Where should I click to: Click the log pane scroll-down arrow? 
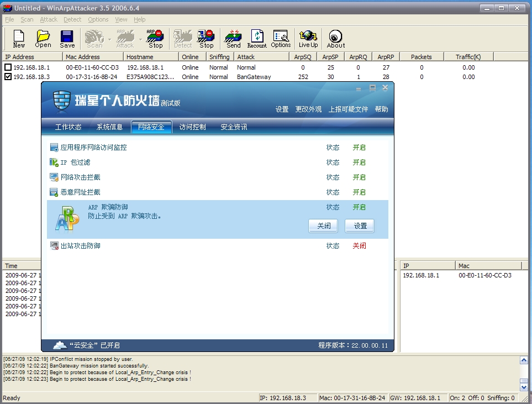pos(524,387)
